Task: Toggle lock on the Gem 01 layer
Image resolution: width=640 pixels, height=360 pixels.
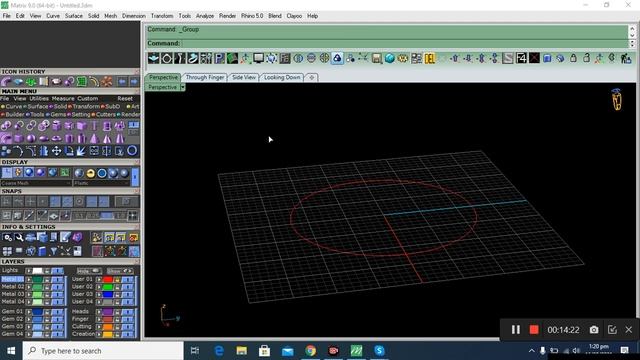Action: pos(47,312)
